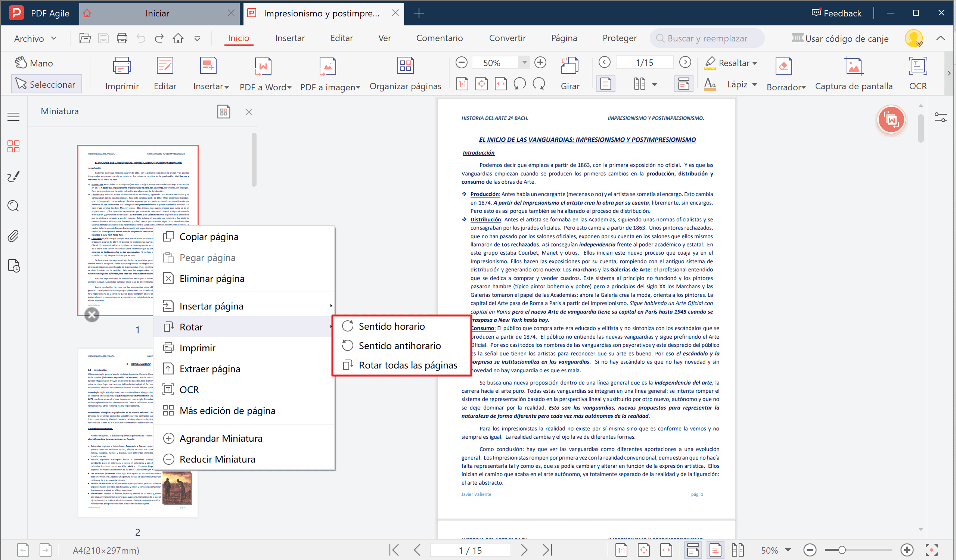Toggle continuous scrolling mode in ribbon
Image resolution: width=956 pixels, height=560 pixels.
683,84
